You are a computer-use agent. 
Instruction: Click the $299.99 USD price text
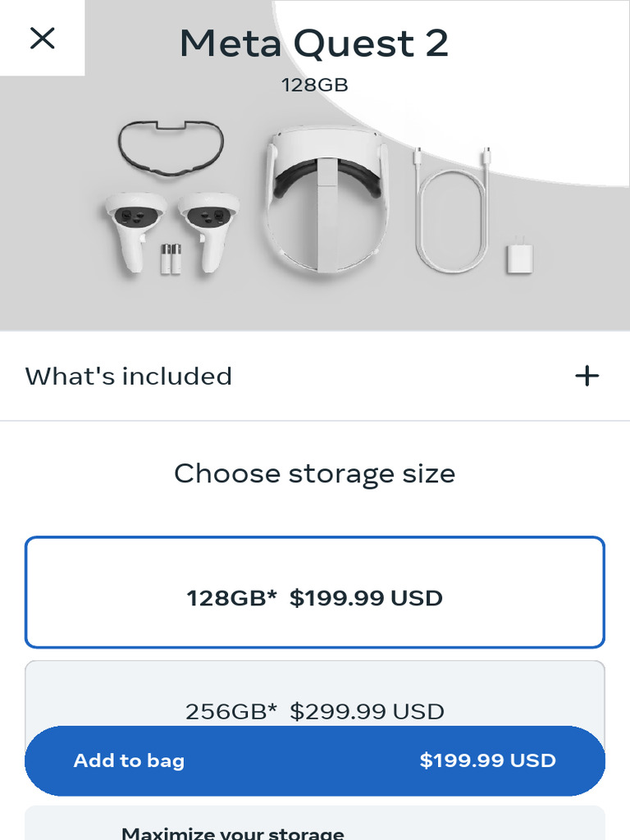(x=367, y=711)
